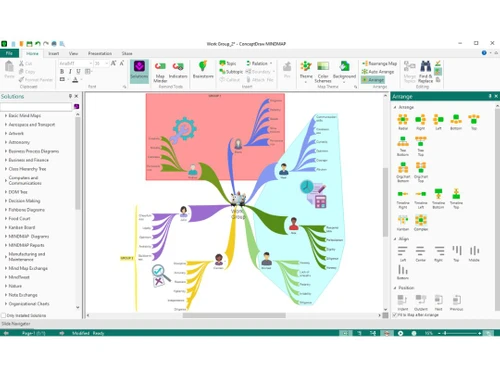Collapse the Align section
500x375 pixels.
click(395, 239)
